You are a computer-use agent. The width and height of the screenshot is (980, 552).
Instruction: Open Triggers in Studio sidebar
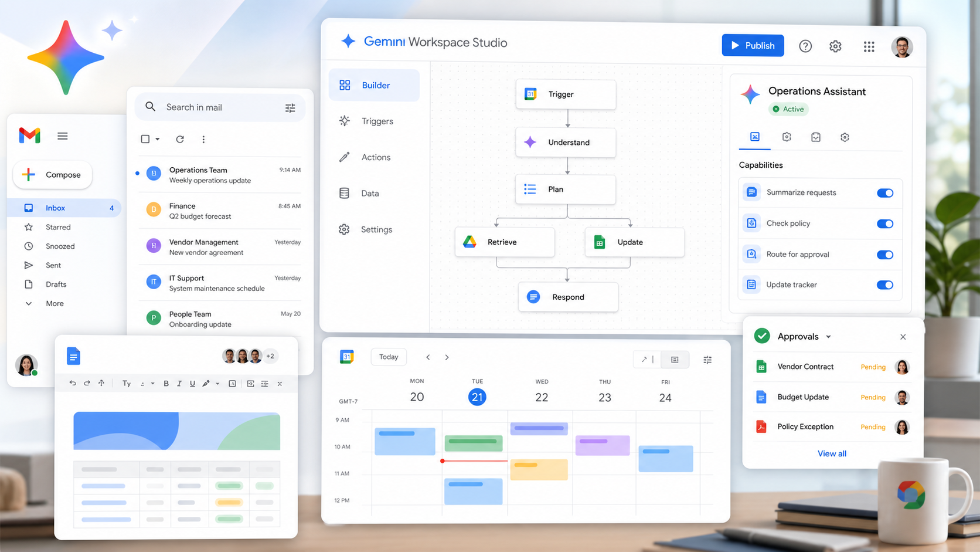[x=366, y=121]
